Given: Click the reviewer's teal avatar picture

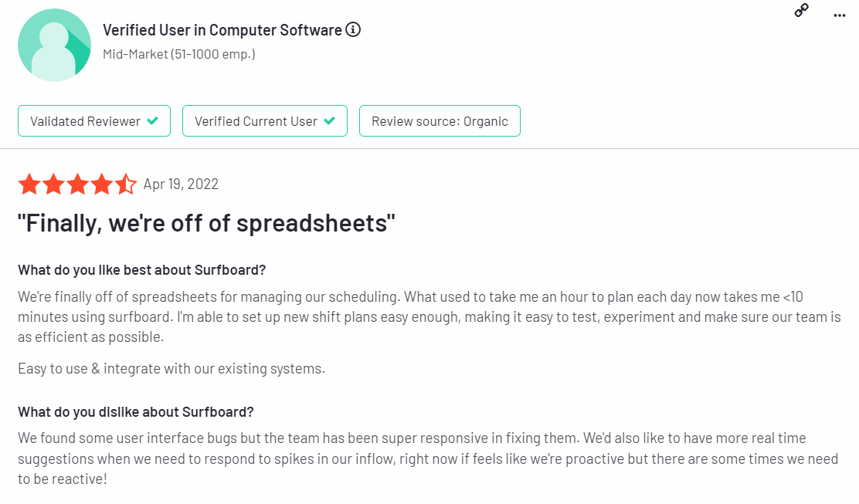Looking at the screenshot, I should pos(54,45).
